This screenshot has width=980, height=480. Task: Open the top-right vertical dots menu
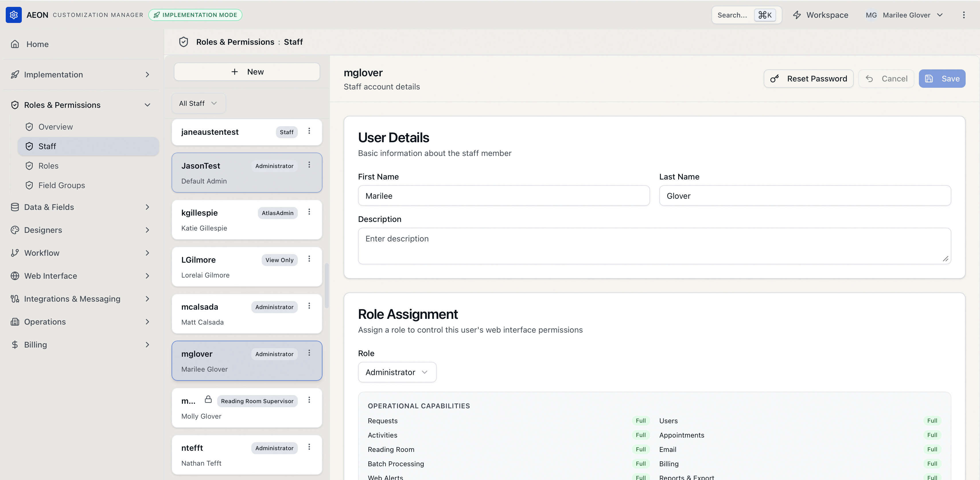click(x=963, y=15)
